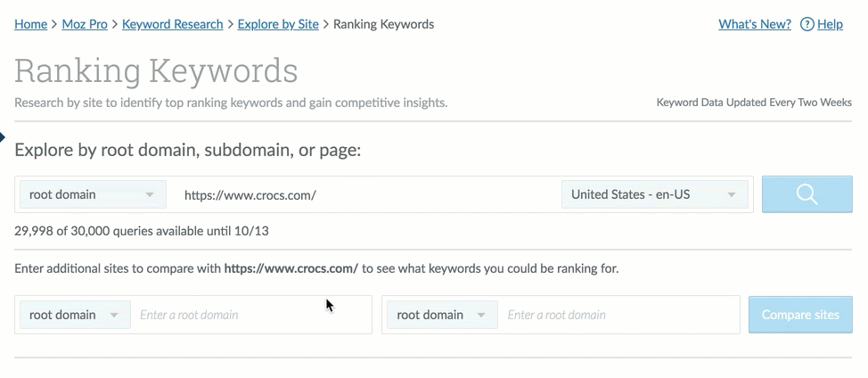Focus the first 'Enter a root domain' field
868x378 pixels.
click(250, 315)
